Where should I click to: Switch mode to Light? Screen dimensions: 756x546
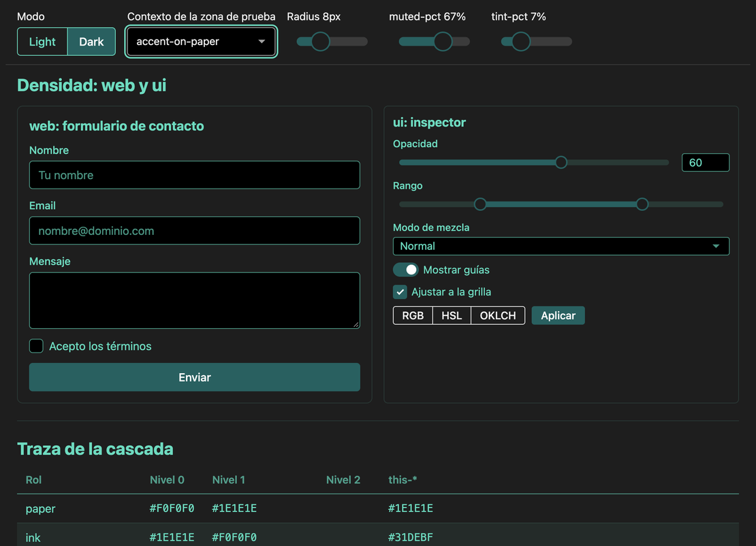(x=42, y=42)
